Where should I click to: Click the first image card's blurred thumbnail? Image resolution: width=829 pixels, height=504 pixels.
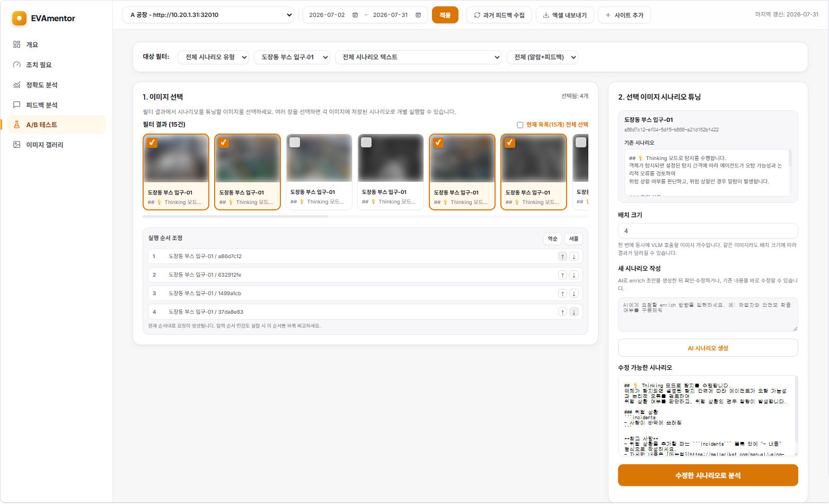tap(176, 158)
